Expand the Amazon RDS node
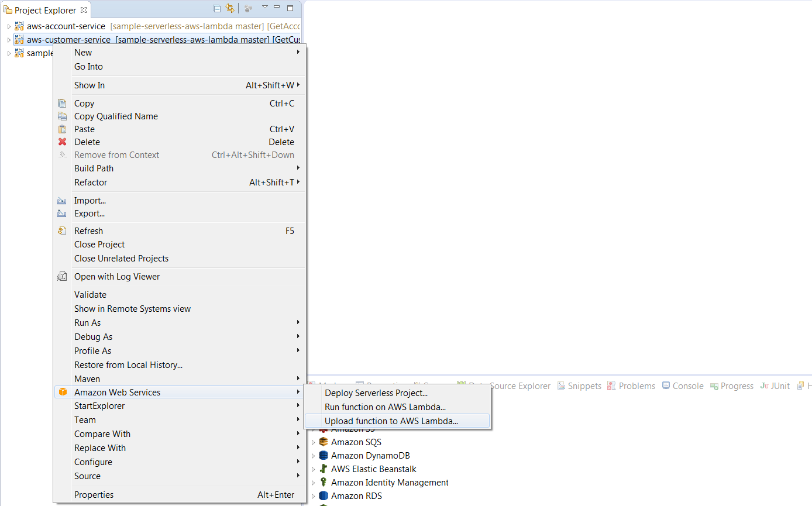 click(x=313, y=496)
